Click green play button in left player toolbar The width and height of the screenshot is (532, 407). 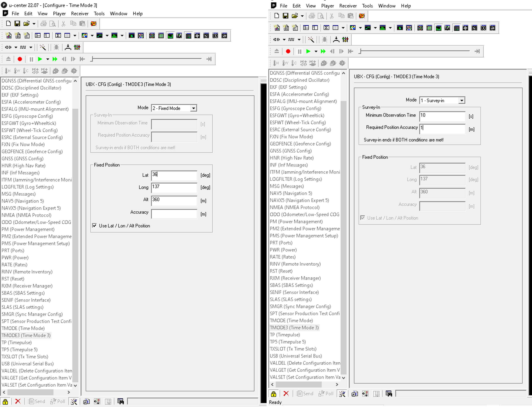click(x=40, y=59)
